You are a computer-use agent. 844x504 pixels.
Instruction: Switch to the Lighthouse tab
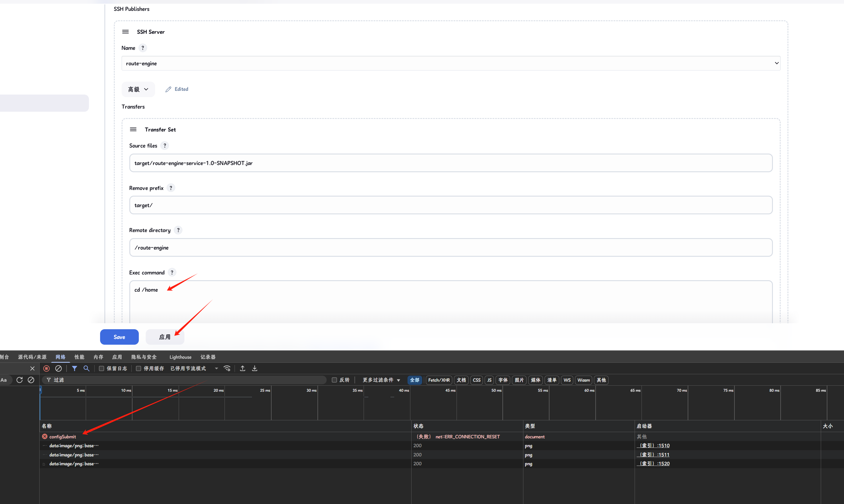pos(180,357)
